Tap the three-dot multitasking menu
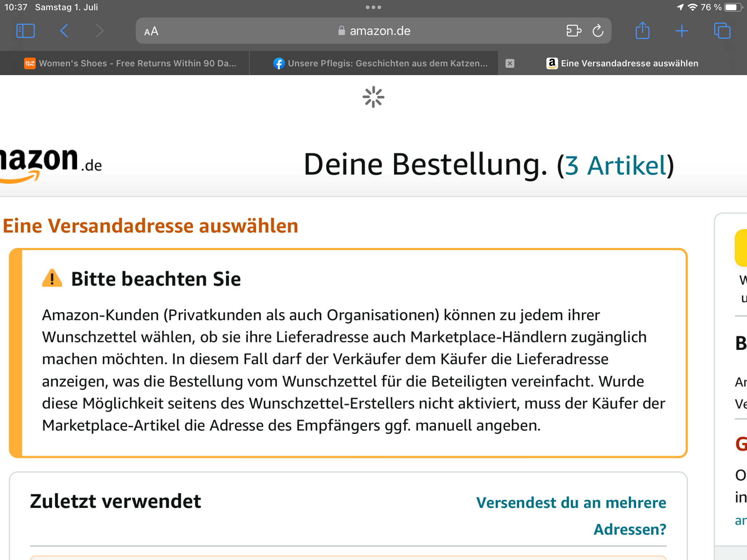 373,7
